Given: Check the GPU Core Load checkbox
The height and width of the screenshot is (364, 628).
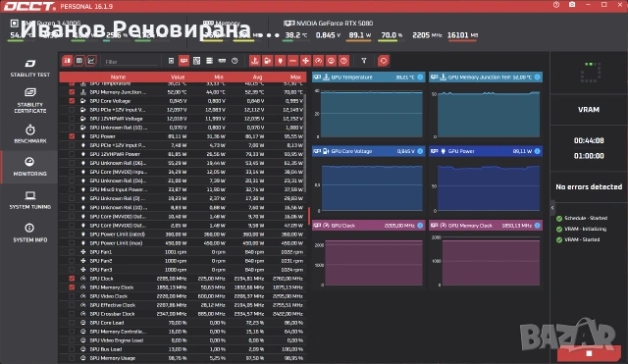Looking at the screenshot, I should (72, 323).
